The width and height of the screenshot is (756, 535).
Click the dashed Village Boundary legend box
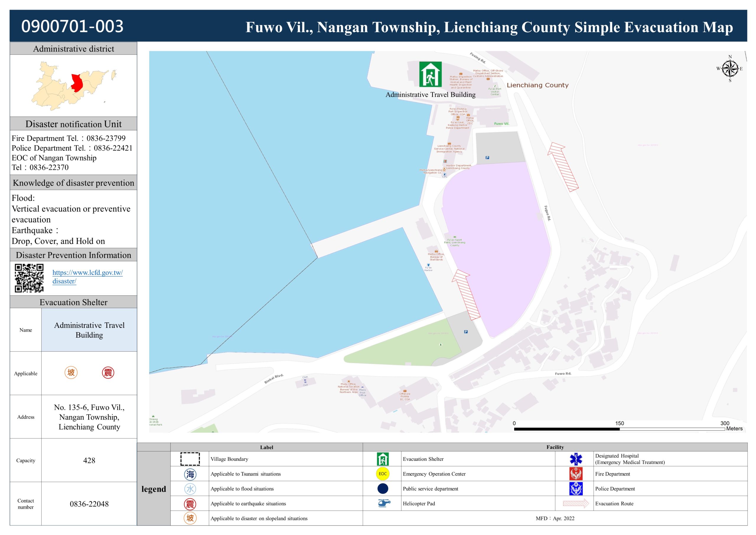tap(190, 459)
